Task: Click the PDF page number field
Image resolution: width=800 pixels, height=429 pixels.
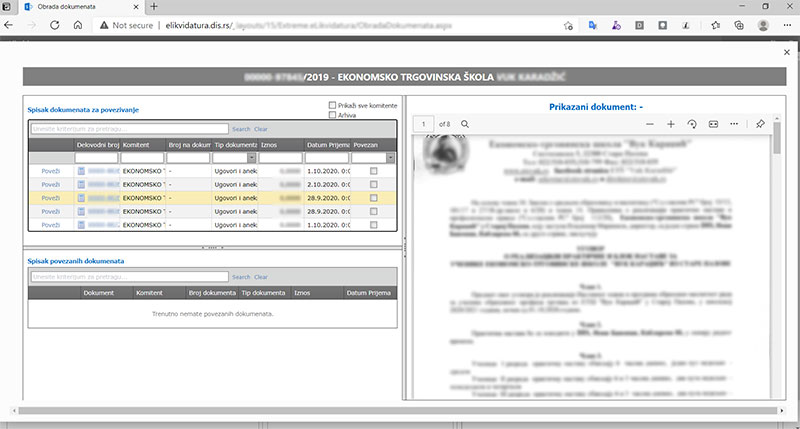Action: click(424, 124)
